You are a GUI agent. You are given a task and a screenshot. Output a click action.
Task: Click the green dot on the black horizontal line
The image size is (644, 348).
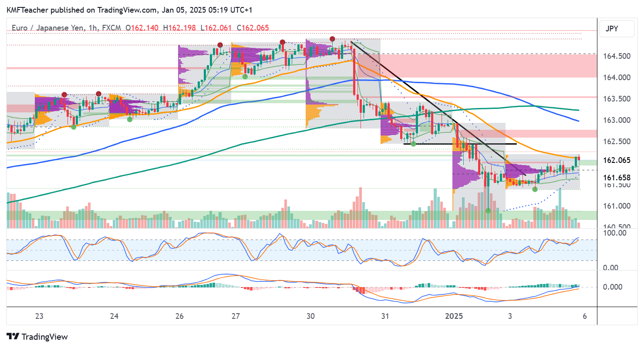pyautogui.click(x=413, y=144)
